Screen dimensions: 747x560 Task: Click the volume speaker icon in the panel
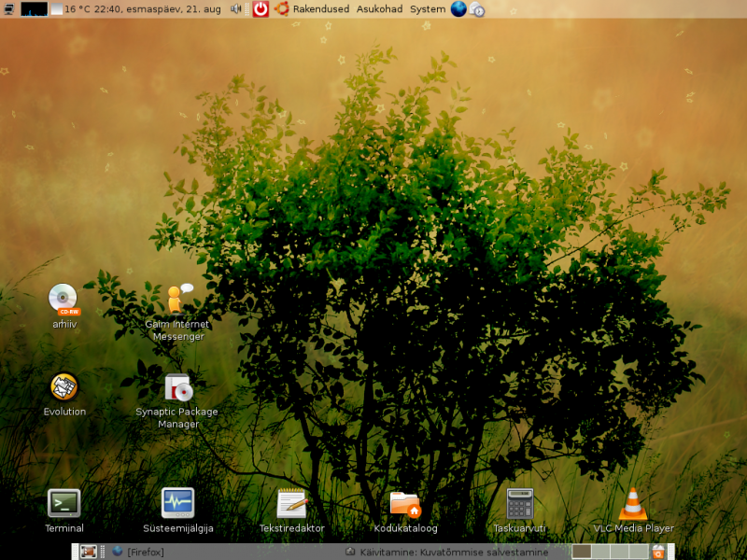235,8
